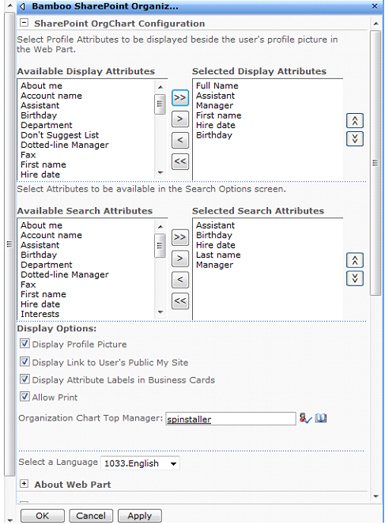Move selected search attribute down
The height and width of the screenshot is (524, 388).
click(x=355, y=278)
